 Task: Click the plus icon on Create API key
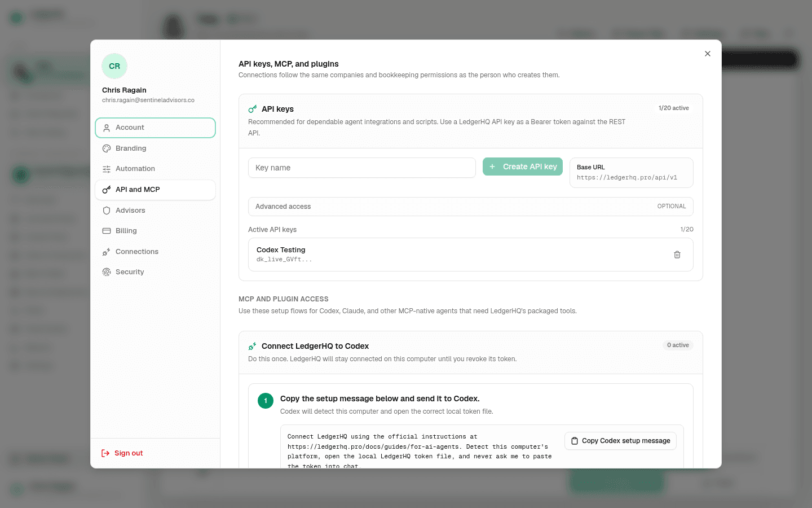point(492,167)
